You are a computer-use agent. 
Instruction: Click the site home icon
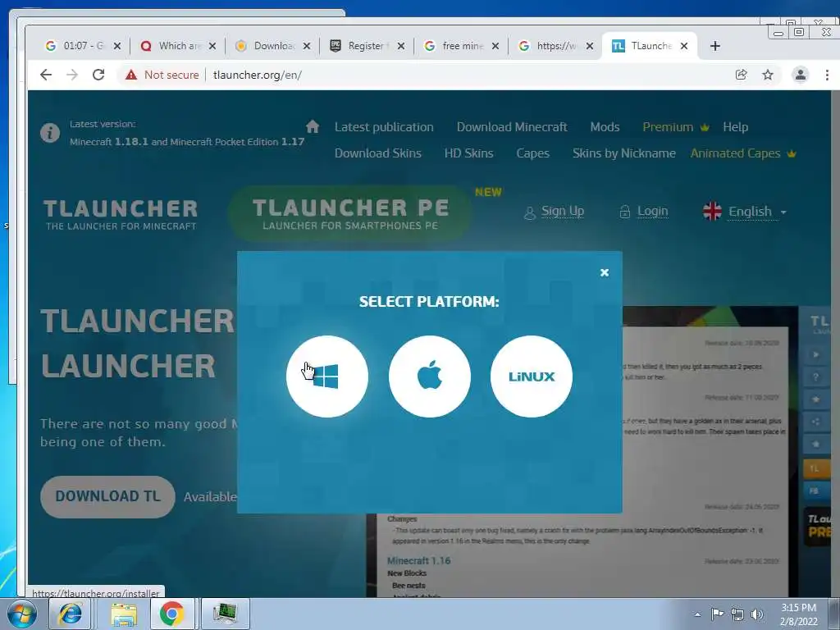point(313,126)
